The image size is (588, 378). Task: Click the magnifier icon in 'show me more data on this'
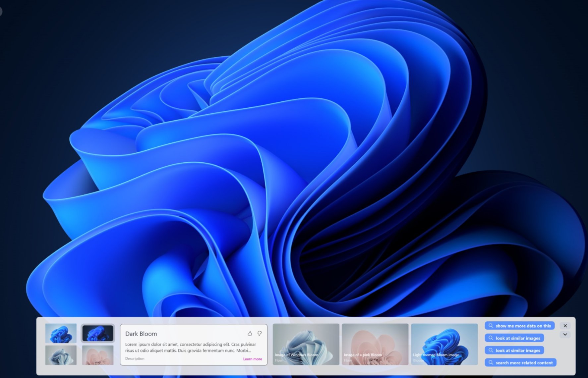[491, 326]
